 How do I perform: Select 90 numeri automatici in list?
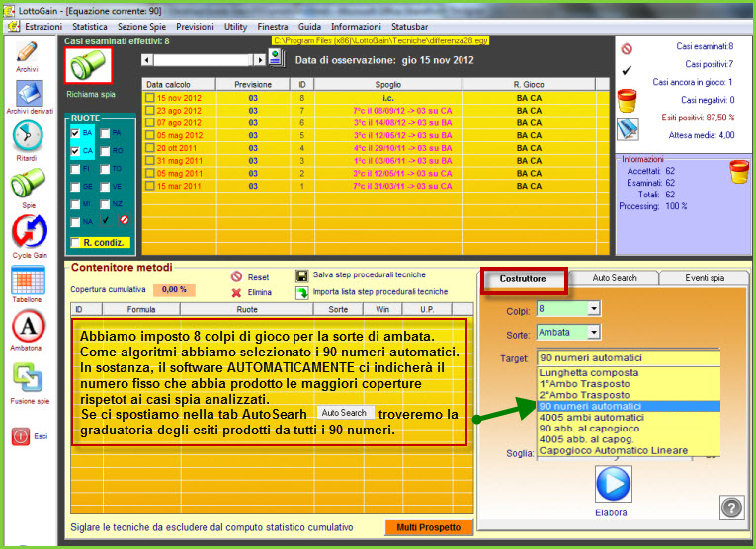629,406
